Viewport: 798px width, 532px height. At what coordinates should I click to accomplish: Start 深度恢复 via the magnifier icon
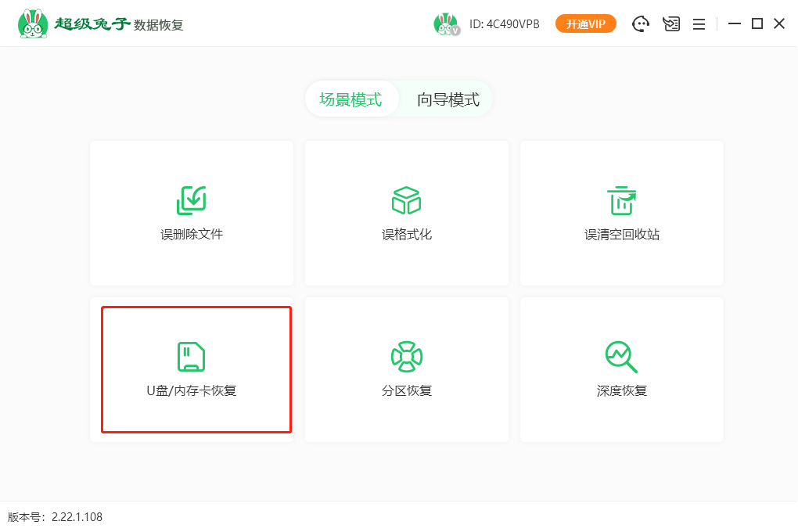tap(622, 357)
